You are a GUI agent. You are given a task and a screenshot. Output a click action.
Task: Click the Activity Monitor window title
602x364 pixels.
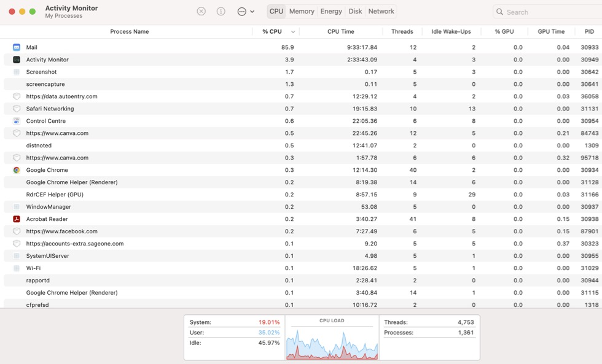tap(71, 8)
